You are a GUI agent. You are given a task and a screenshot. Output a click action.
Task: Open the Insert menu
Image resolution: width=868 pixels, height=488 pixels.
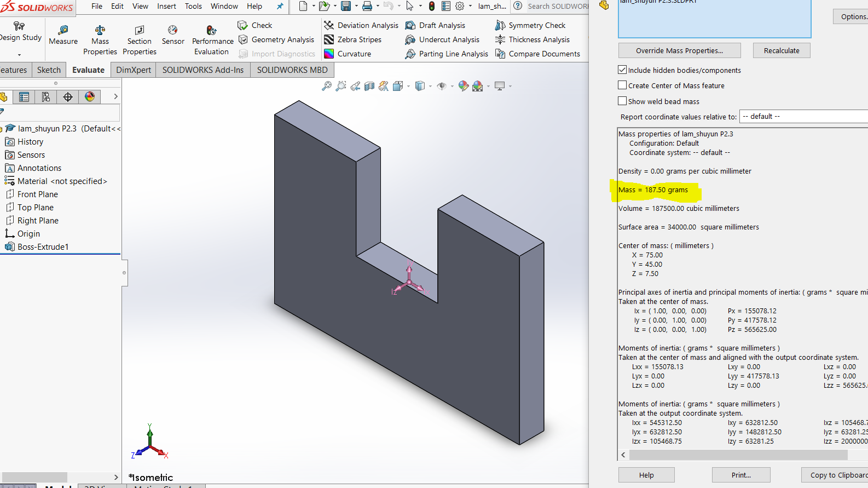point(166,6)
